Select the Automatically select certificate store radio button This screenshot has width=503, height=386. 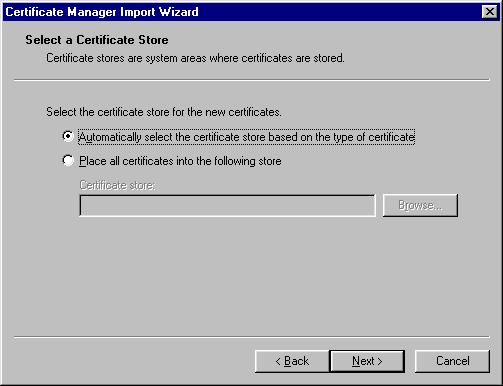click(x=68, y=136)
